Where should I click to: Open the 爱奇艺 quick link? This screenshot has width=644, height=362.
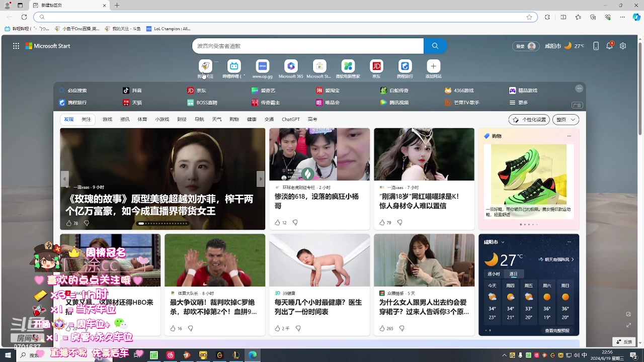(x=263, y=90)
